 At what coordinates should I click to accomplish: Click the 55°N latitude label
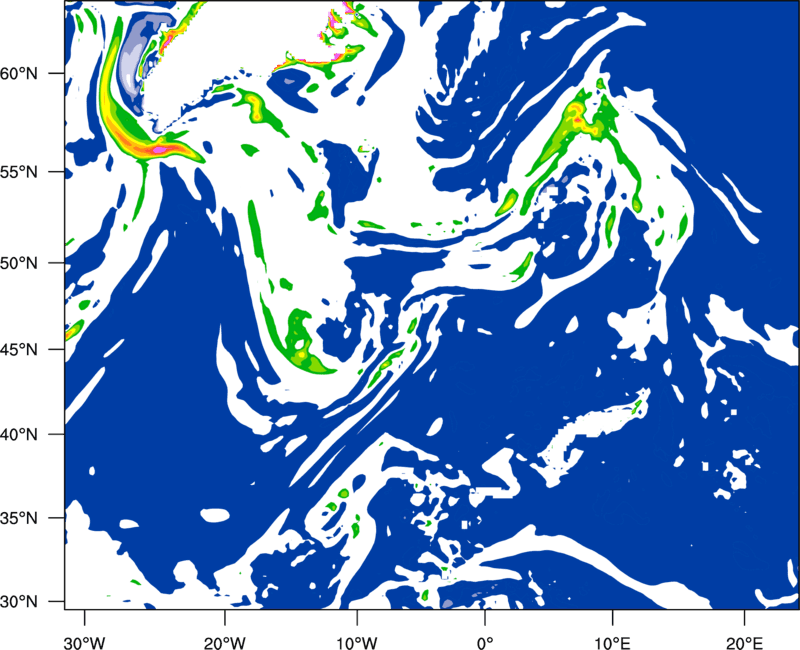coord(19,172)
